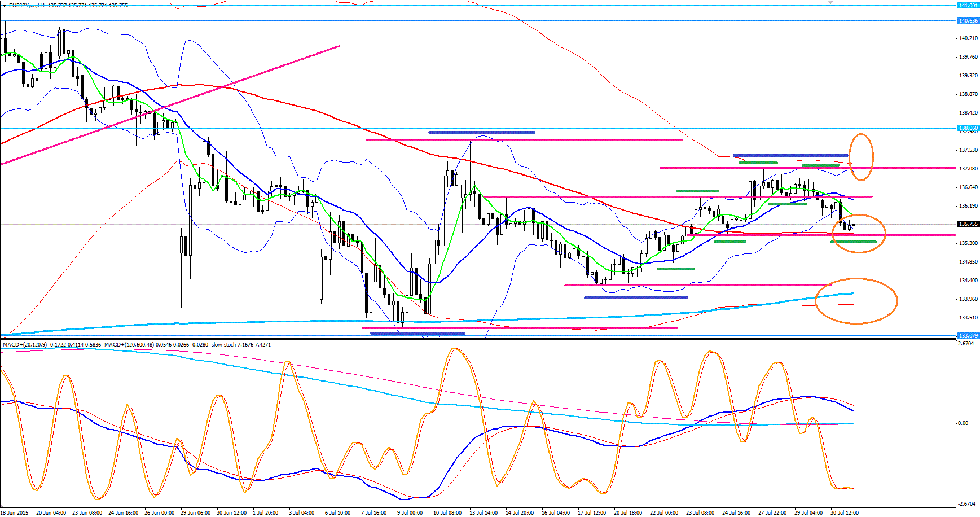Click the 7 Jul 16:00 time label
The width and height of the screenshot is (980, 517).
[x=373, y=513]
